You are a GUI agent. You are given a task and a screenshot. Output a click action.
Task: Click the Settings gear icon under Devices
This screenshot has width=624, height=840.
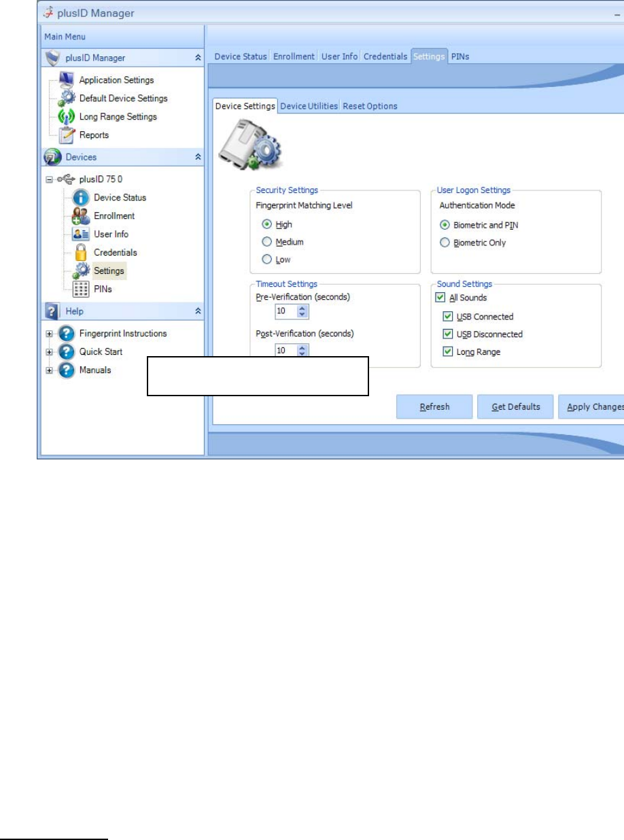tap(81, 270)
